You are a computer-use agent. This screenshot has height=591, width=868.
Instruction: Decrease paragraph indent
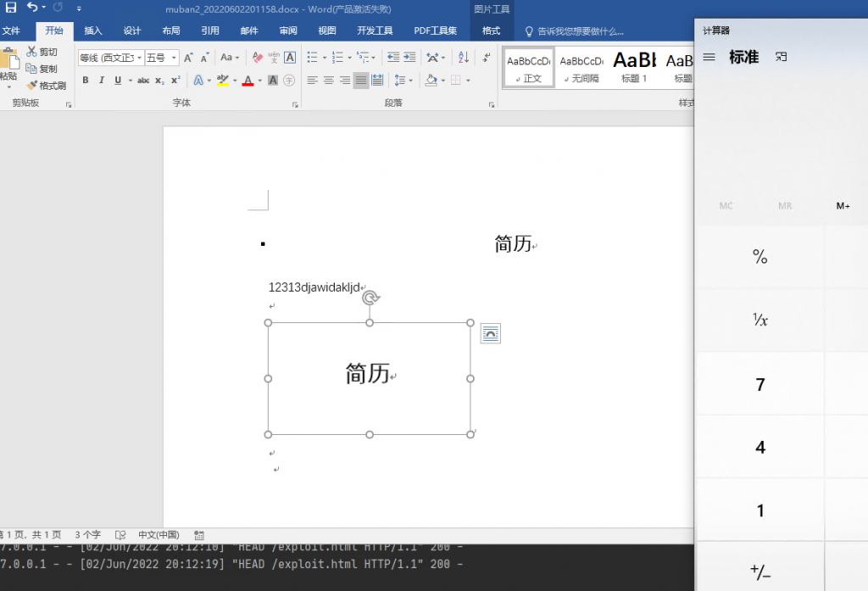tap(393, 57)
